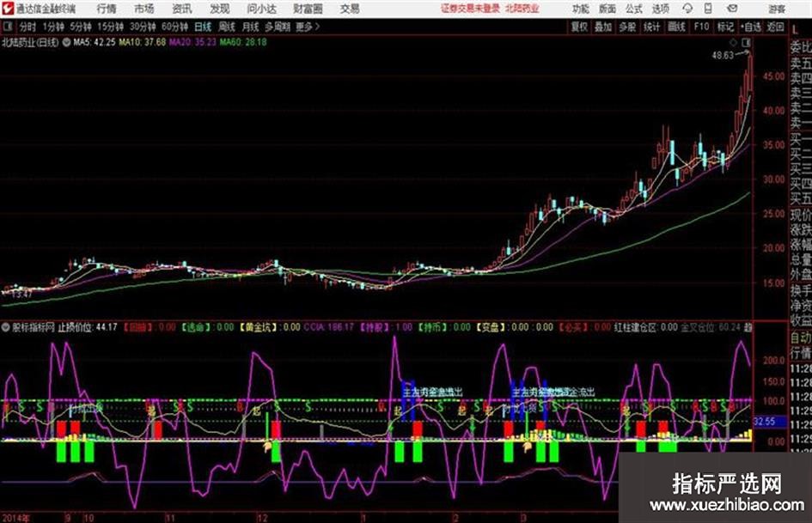This screenshot has height=523, width=812.
Task: Open the 行情 menu
Action: coord(107,9)
